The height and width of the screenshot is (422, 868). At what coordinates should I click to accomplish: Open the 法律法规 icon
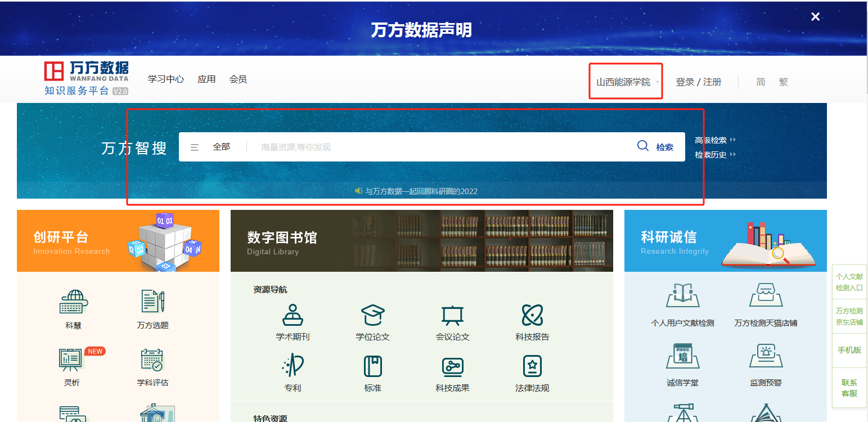tap(532, 366)
